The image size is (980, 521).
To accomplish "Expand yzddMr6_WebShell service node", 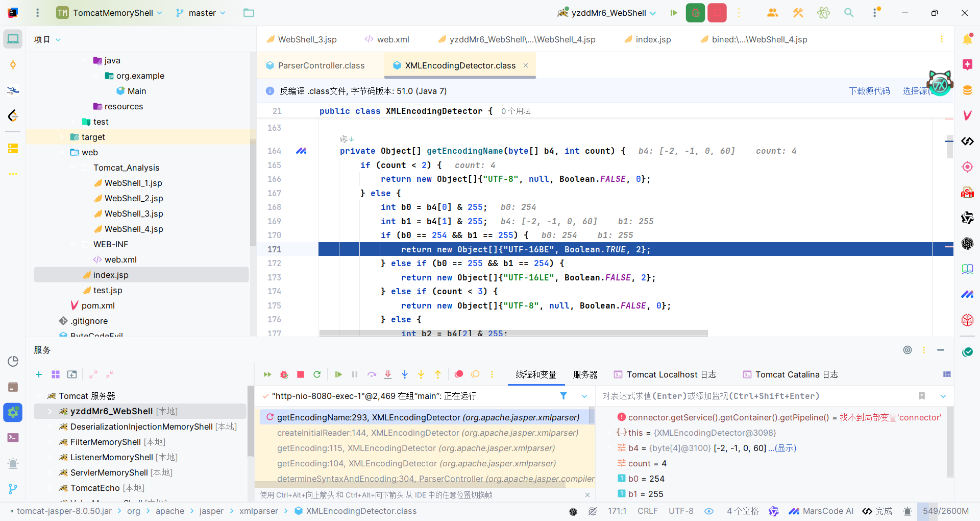I will pos(50,411).
